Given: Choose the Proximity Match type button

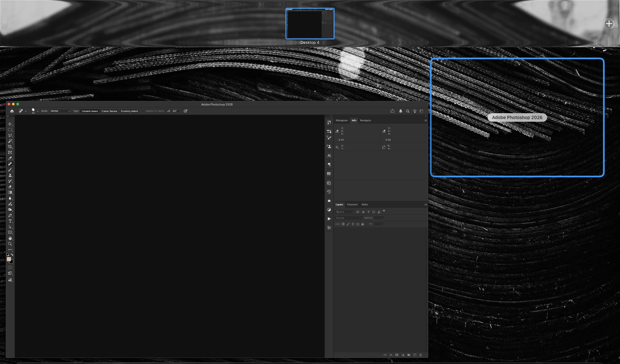Looking at the screenshot, I should (129, 111).
